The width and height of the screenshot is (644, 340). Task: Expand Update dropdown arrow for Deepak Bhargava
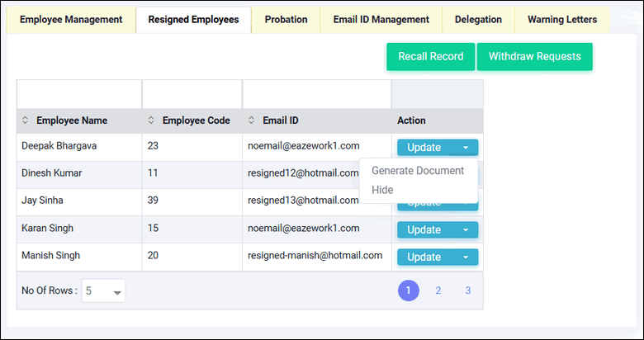point(466,148)
